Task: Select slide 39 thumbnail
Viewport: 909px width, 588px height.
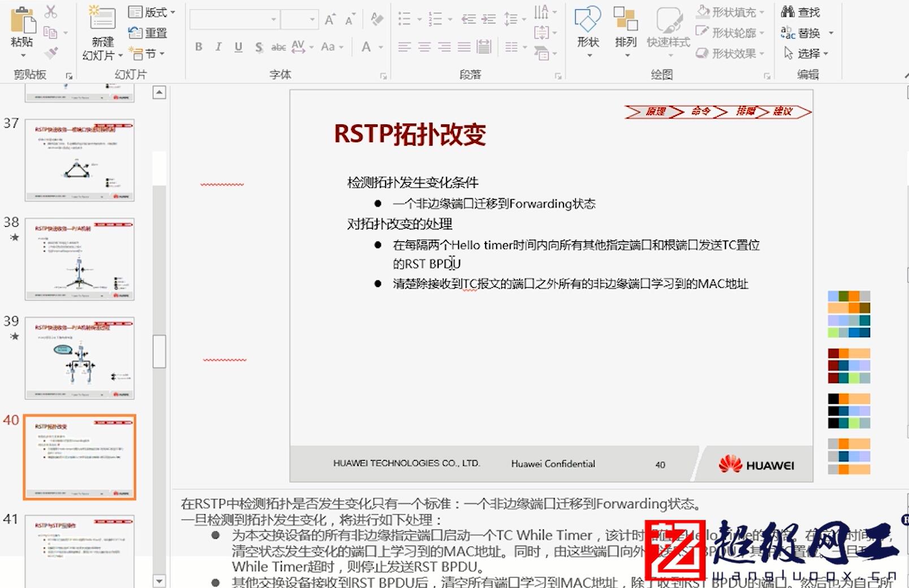Action: pyautogui.click(x=80, y=358)
